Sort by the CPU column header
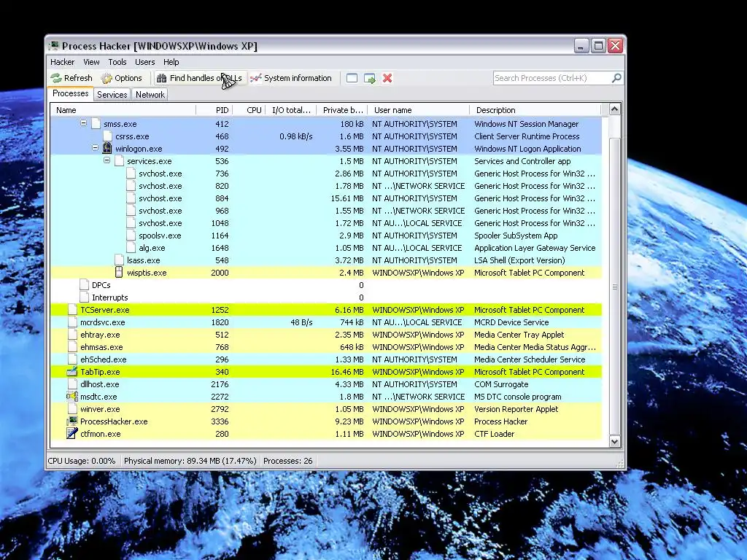Screen dimensions: 747x560 [x=249, y=110]
